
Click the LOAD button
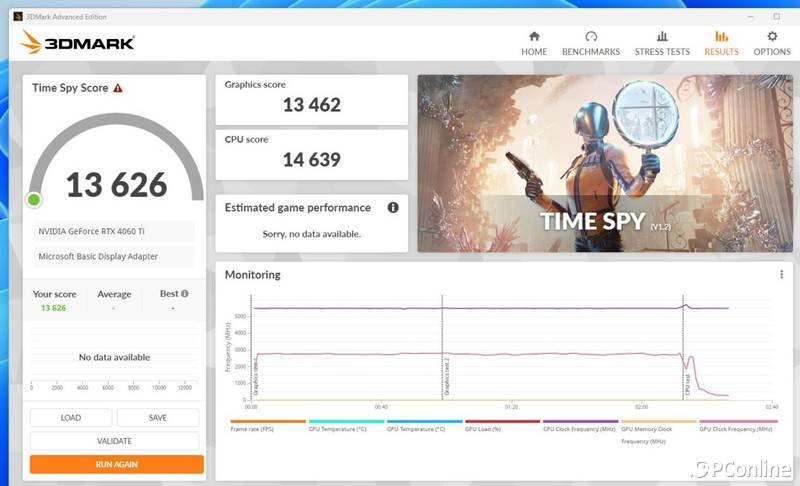tap(71, 418)
